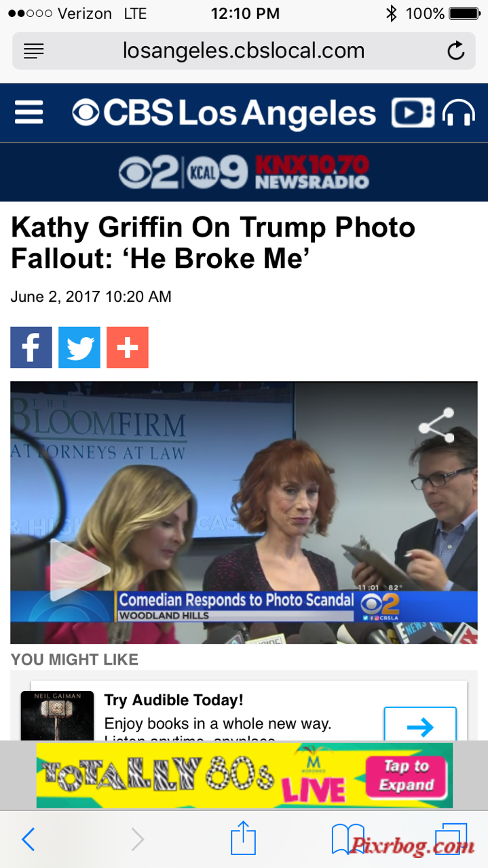Open the CBS 2 station logo
The height and width of the screenshot is (868, 488).
coord(148,173)
